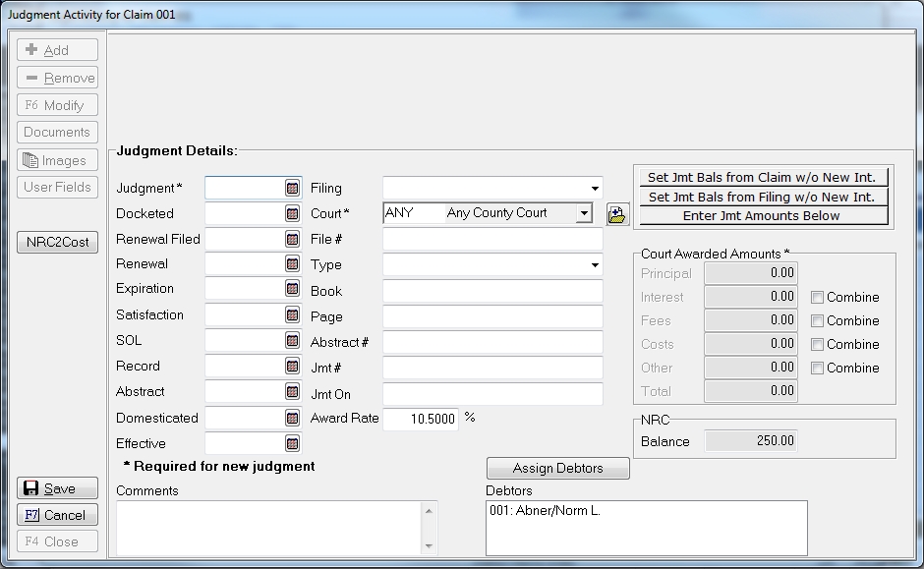Toggle the Combine checkbox for Costs
Screen dimensions: 924x569
coord(817,345)
